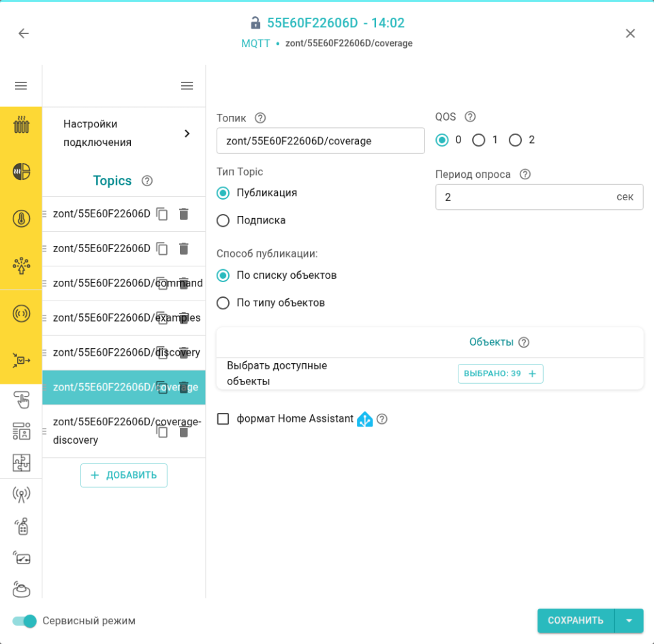Open the thermometer sensors icon
The image size is (654, 644).
pyautogui.click(x=21, y=219)
